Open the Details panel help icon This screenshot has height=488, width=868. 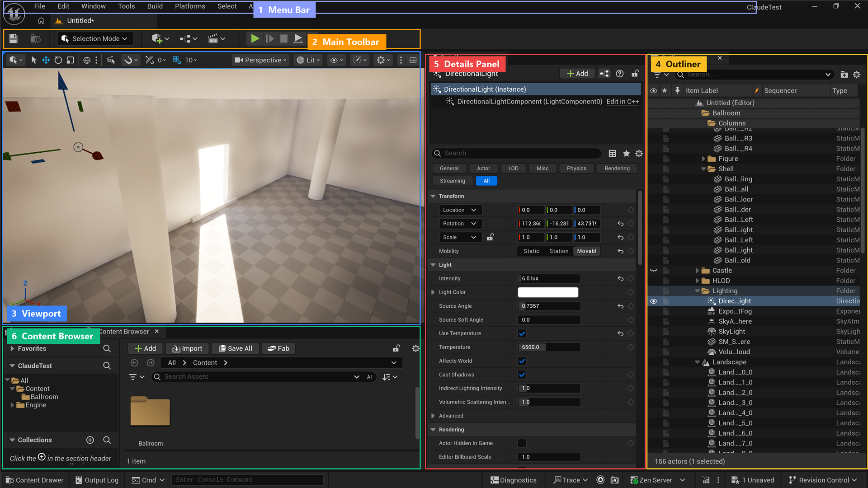point(620,74)
